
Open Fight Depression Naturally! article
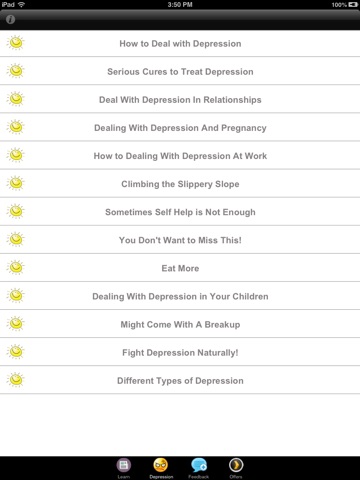180,352
